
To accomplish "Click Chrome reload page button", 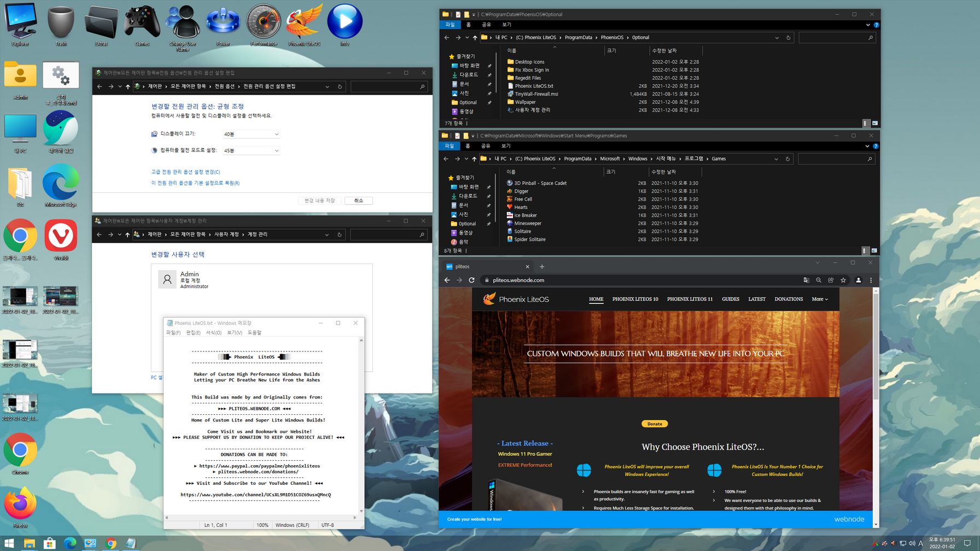I will pos(471,280).
